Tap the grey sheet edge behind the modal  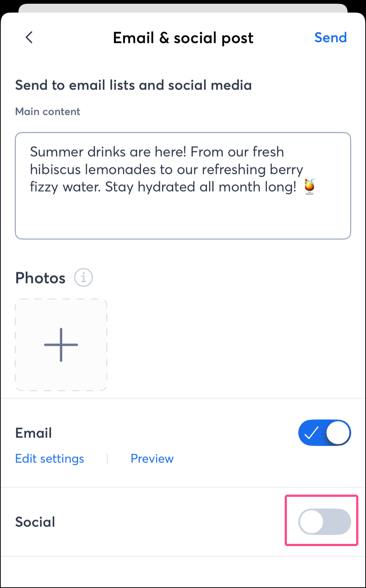pyautogui.click(x=183, y=8)
